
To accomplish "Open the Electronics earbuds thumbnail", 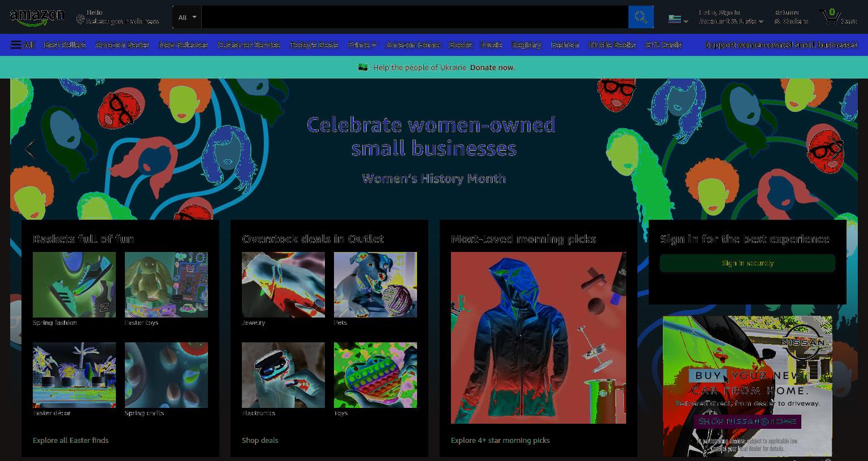I will coord(283,375).
